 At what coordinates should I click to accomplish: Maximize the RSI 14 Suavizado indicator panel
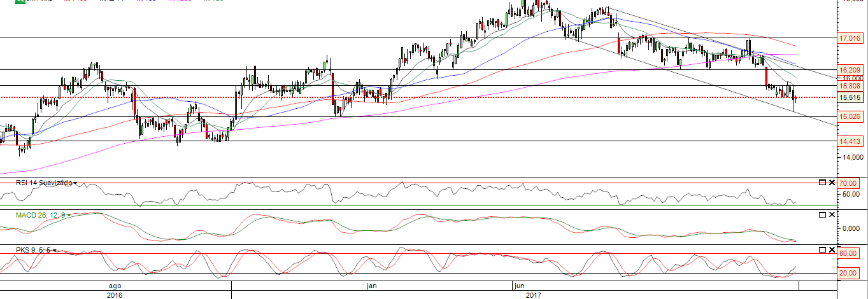(x=822, y=183)
